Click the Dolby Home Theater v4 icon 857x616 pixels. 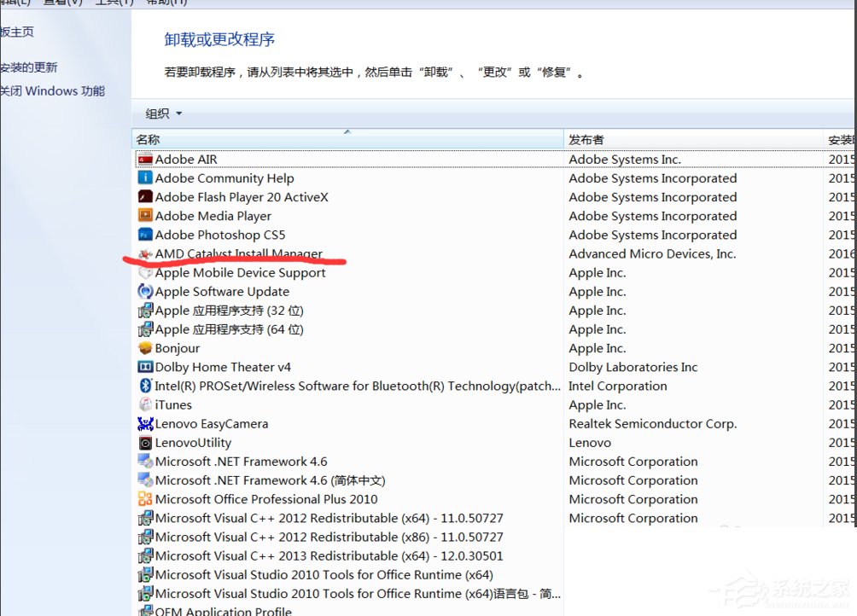pyautogui.click(x=146, y=367)
